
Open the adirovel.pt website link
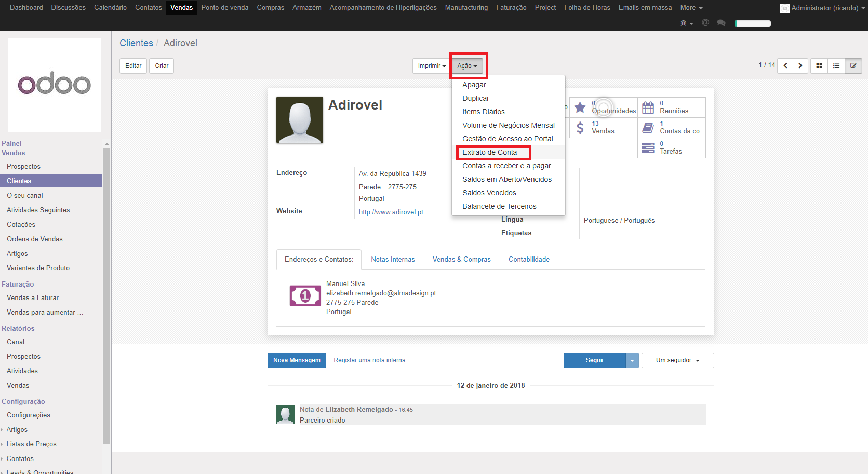[391, 212]
